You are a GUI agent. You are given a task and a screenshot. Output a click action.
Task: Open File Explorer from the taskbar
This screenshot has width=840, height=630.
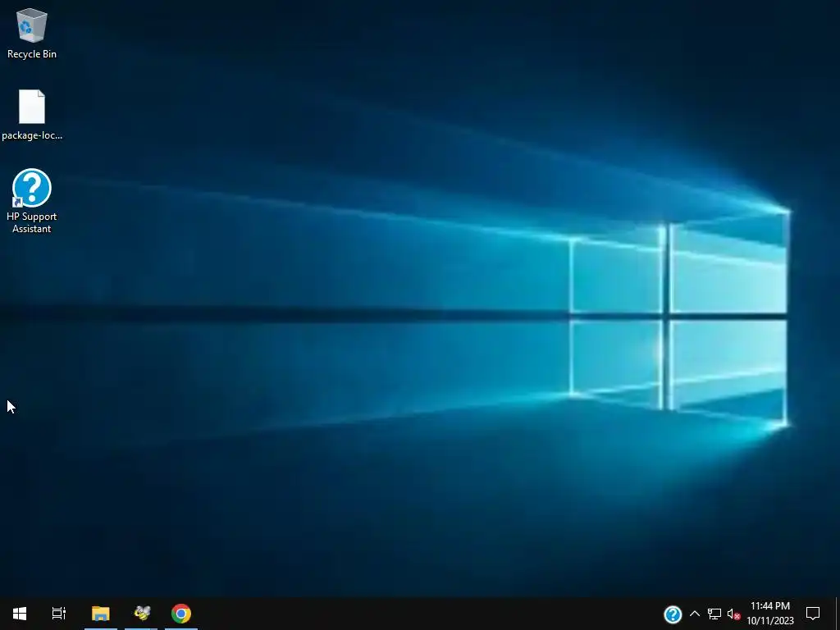tap(101, 614)
